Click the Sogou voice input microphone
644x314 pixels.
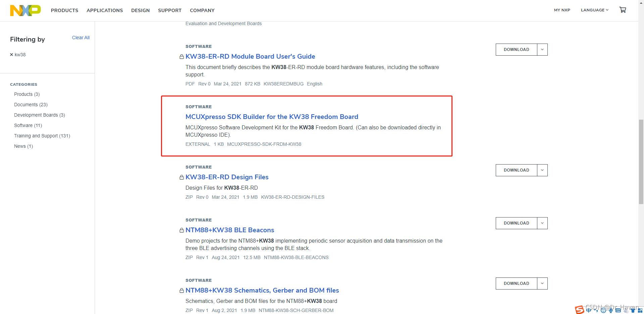(611, 310)
